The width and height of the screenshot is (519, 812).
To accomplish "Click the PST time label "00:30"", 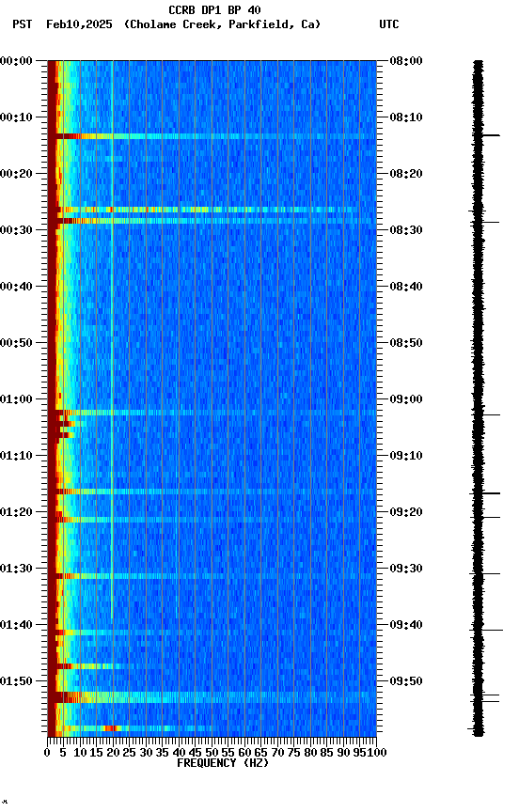I will tap(16, 230).
